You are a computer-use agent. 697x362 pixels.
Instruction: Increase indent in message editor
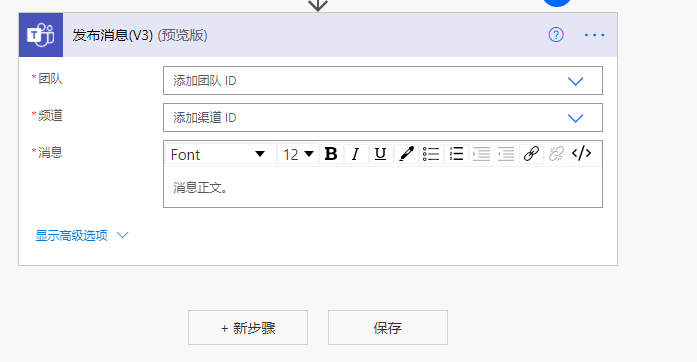tap(481, 154)
